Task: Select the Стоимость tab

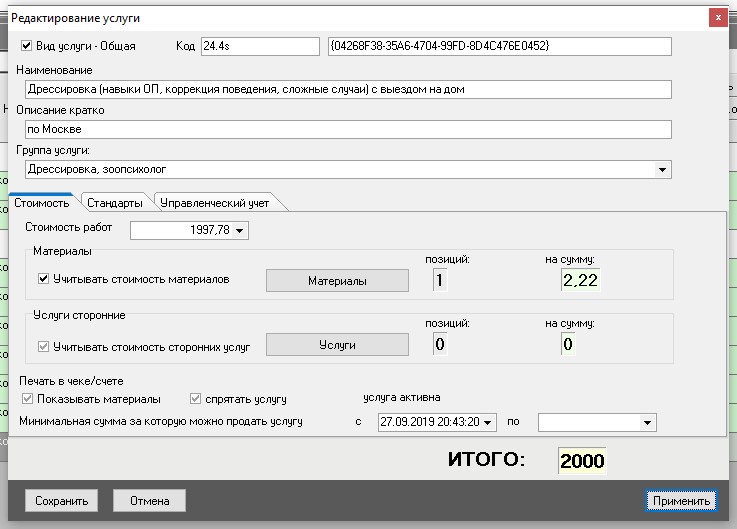Action: (x=41, y=203)
